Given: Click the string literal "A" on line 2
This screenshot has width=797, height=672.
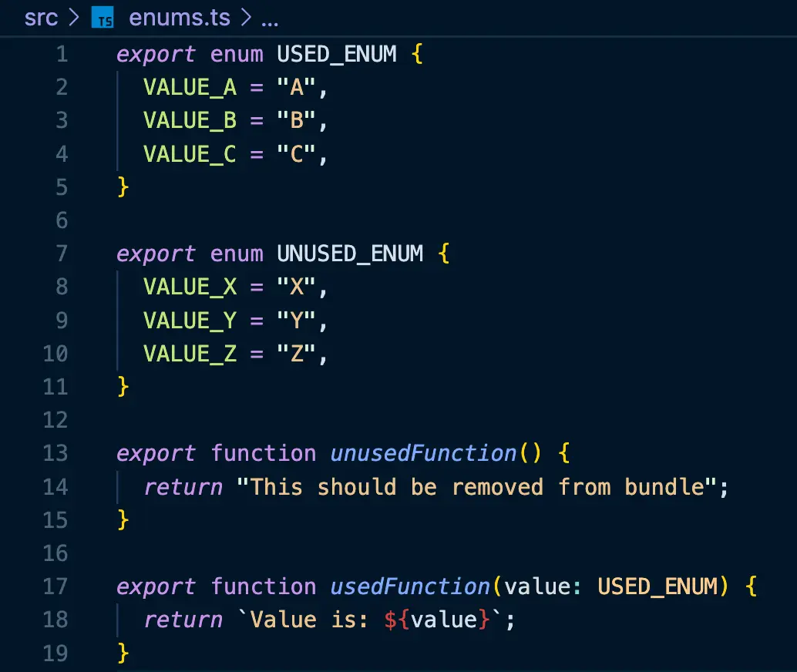Looking at the screenshot, I should point(300,87).
